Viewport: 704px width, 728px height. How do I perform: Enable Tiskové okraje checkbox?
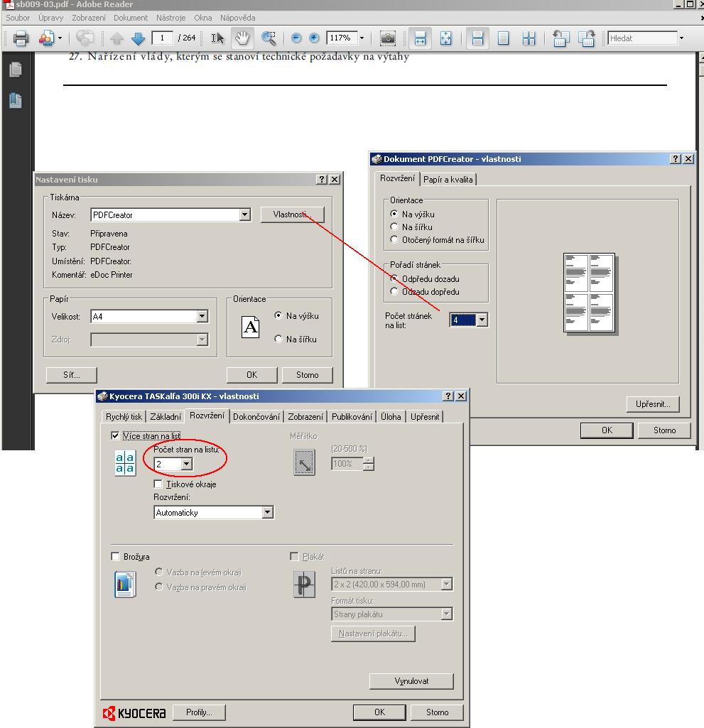point(158,484)
